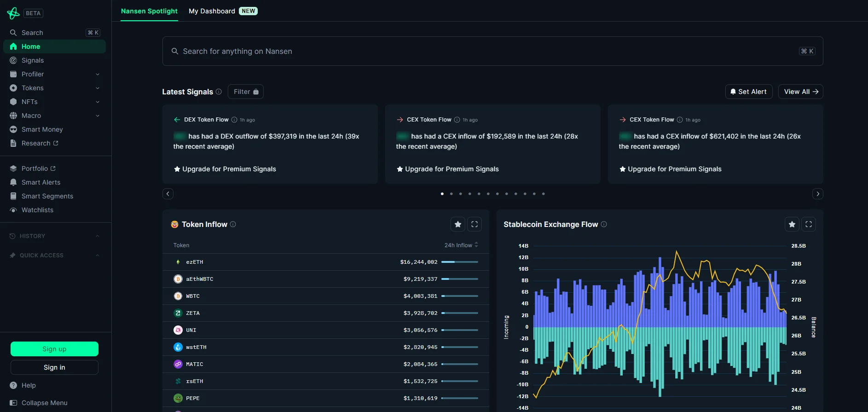
Task: Click the Home house icon
Action: [x=13, y=46]
